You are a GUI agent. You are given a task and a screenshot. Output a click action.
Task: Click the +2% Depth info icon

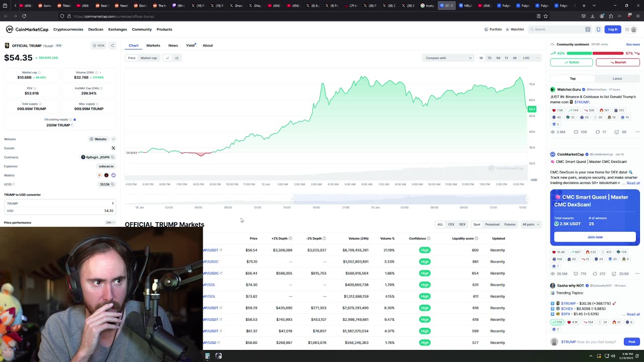pos(290,238)
